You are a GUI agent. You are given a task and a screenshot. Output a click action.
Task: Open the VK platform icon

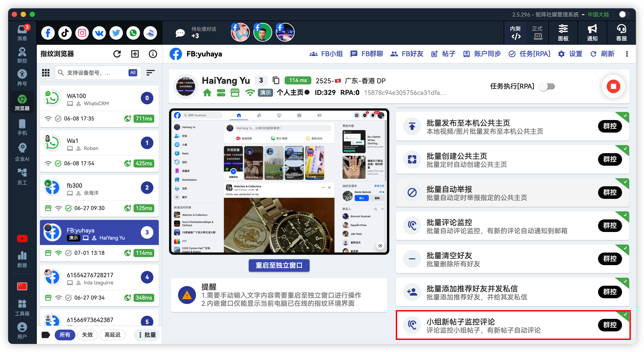click(x=99, y=33)
